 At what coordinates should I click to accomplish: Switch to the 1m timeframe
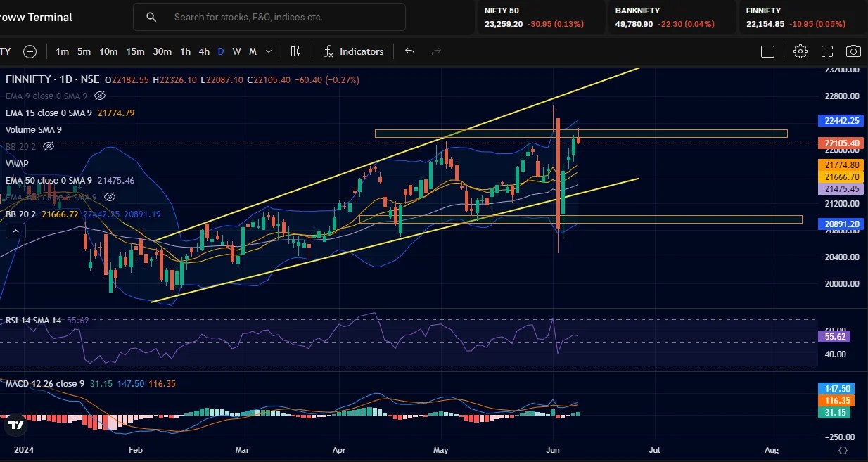pos(63,51)
